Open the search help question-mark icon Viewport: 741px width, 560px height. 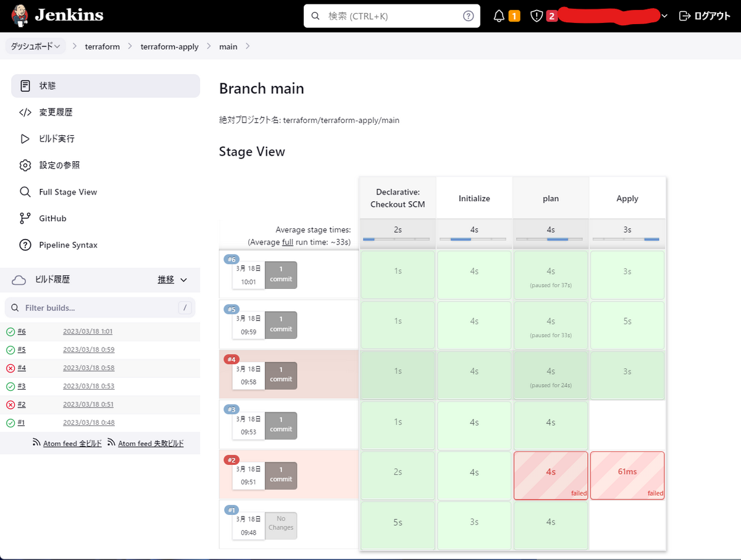click(x=469, y=16)
